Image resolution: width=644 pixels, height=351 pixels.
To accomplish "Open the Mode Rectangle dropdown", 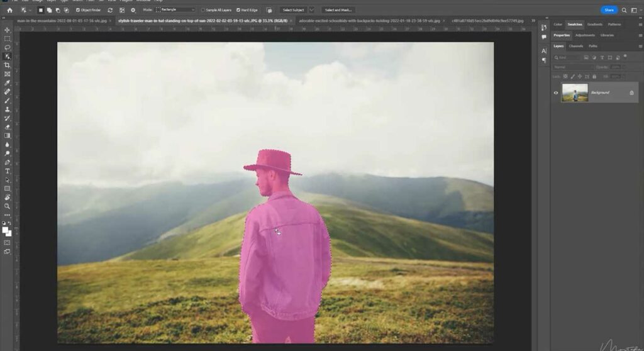I will pyautogui.click(x=175, y=10).
